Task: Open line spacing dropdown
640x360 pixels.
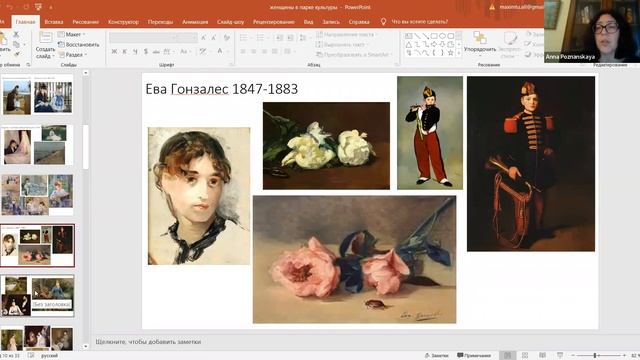Action: click(x=303, y=38)
